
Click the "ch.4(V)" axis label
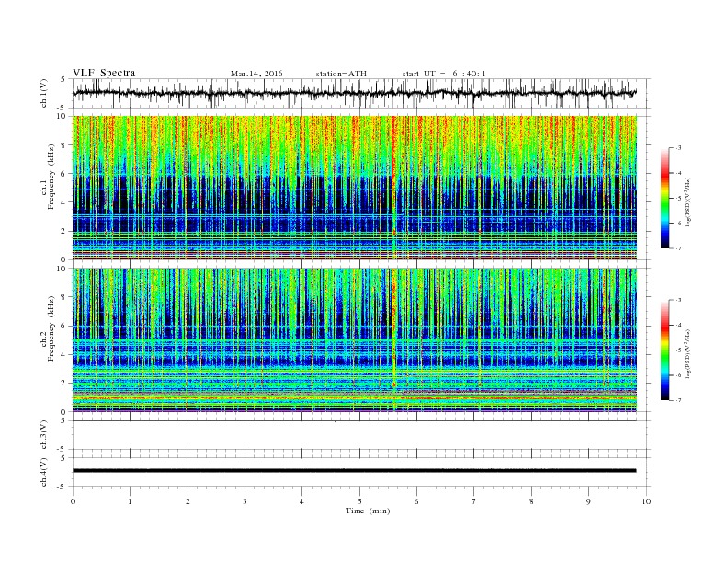click(44, 472)
